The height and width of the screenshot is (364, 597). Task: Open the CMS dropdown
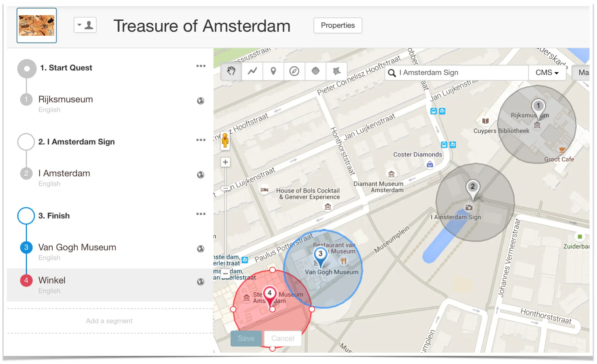(x=547, y=73)
